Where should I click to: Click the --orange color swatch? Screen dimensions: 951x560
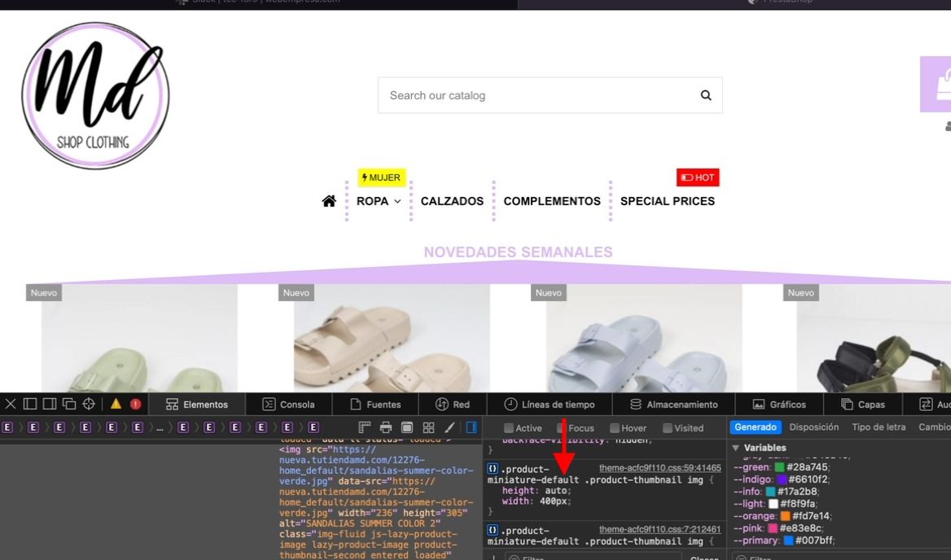pyautogui.click(x=785, y=516)
